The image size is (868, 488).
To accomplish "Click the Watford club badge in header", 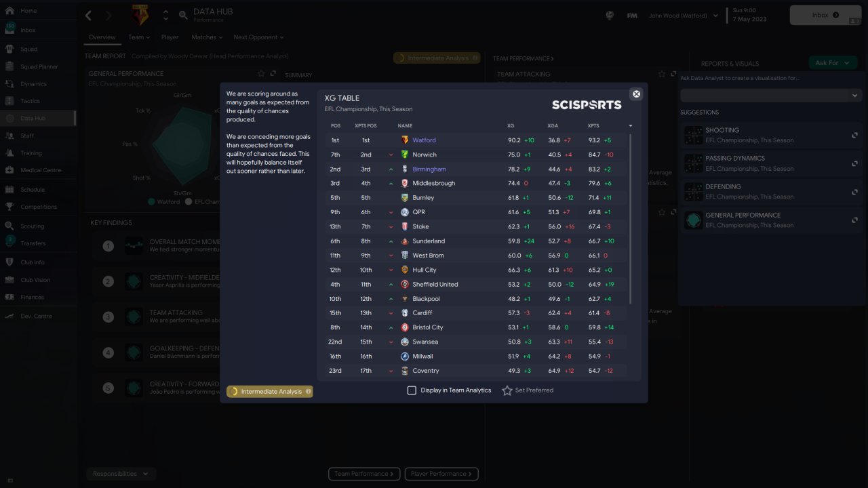I will 140,15.
